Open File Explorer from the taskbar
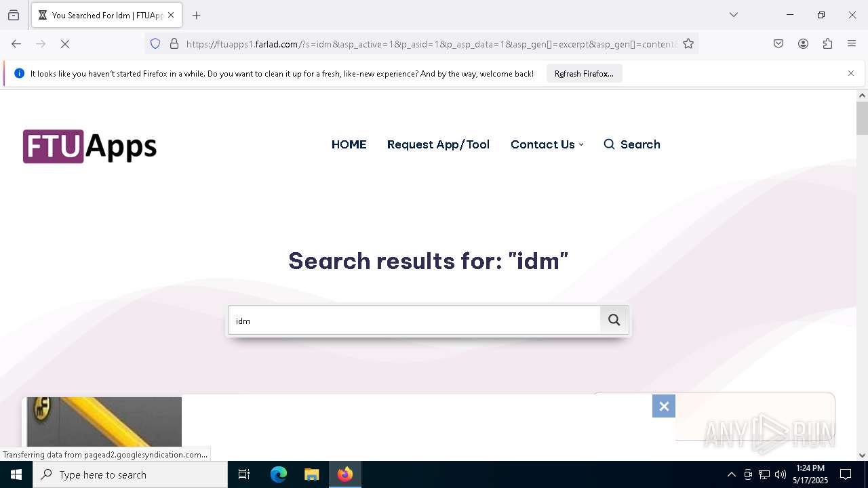The image size is (868, 488). (311, 474)
